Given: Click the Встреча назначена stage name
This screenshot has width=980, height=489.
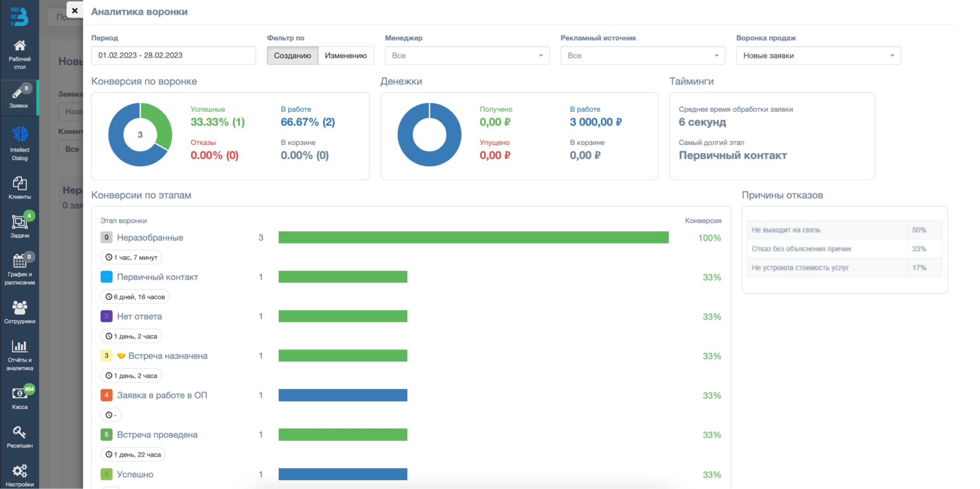Looking at the screenshot, I should tap(168, 356).
